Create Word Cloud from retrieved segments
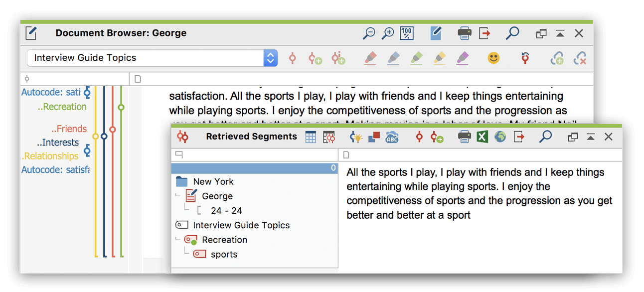Screen dimensions: 644x292 pyautogui.click(x=392, y=137)
